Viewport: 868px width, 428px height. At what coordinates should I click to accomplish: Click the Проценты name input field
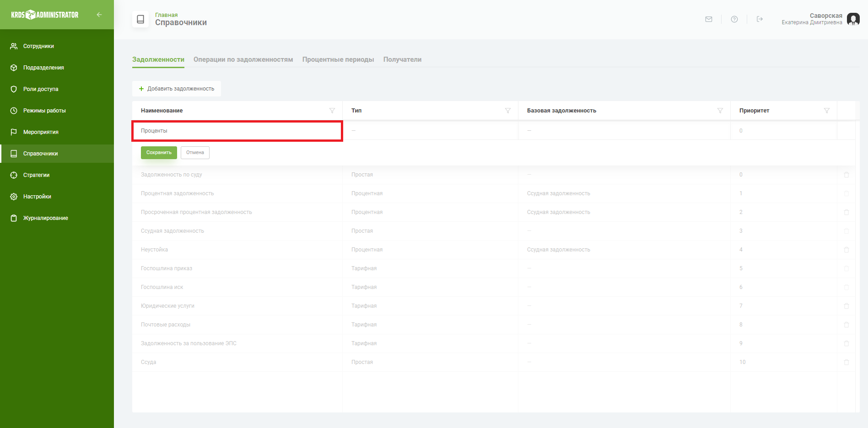(x=237, y=131)
